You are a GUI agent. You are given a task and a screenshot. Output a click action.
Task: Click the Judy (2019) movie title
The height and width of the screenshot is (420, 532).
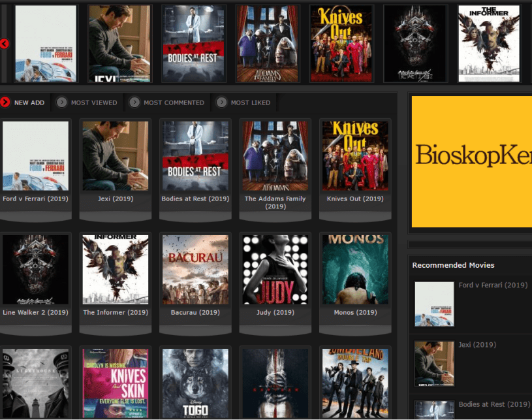[275, 312]
